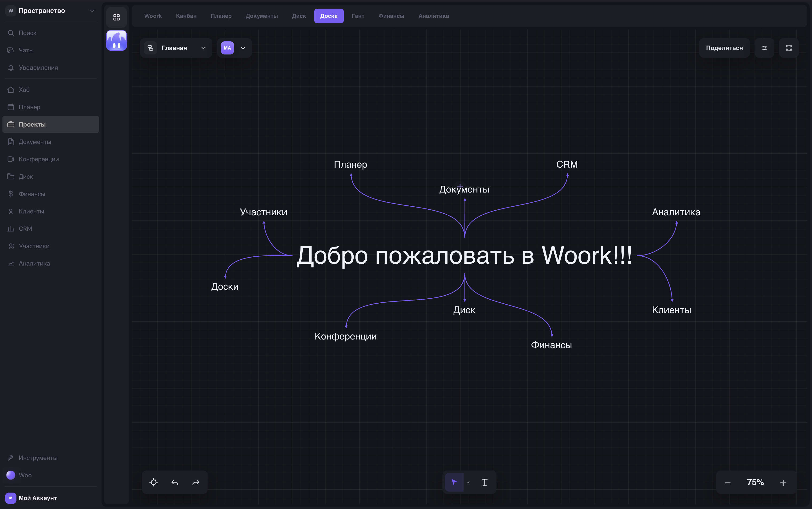Click the center view crosshair icon

pyautogui.click(x=154, y=482)
